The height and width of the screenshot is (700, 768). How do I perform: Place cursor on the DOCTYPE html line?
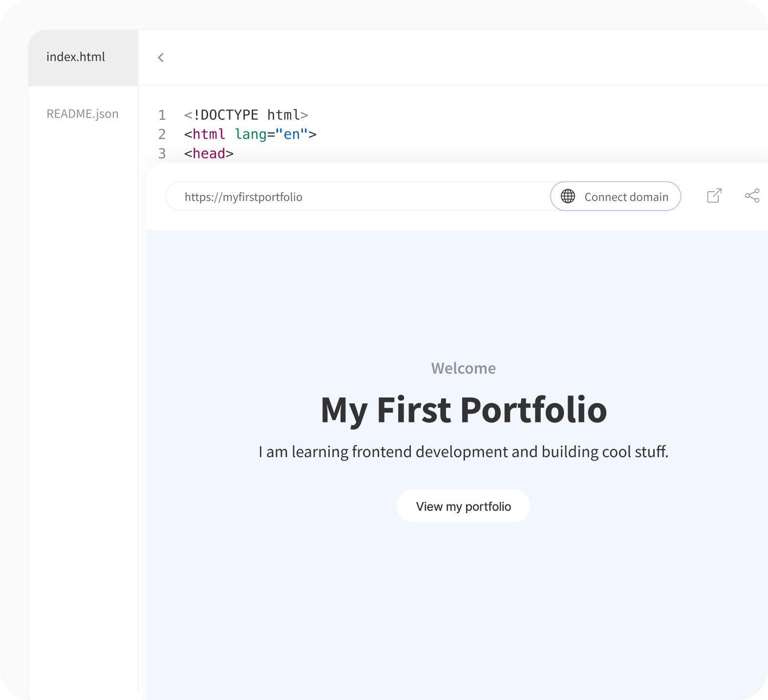click(246, 115)
